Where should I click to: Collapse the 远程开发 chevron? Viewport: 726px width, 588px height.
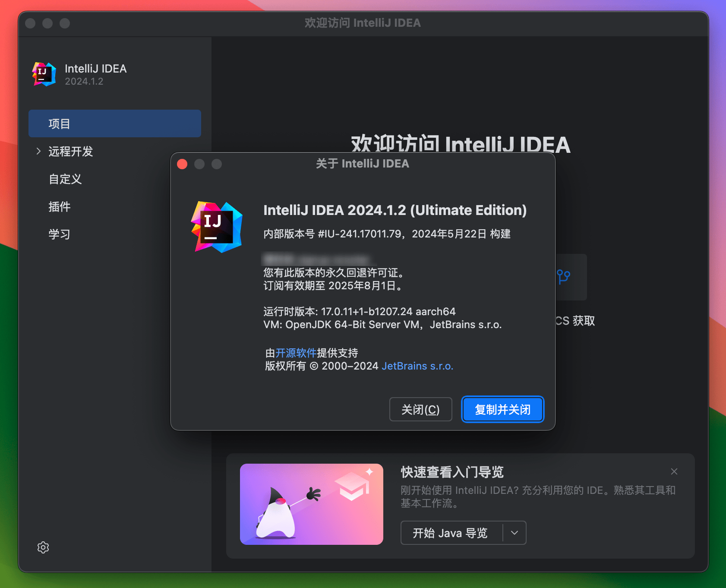pos(38,152)
